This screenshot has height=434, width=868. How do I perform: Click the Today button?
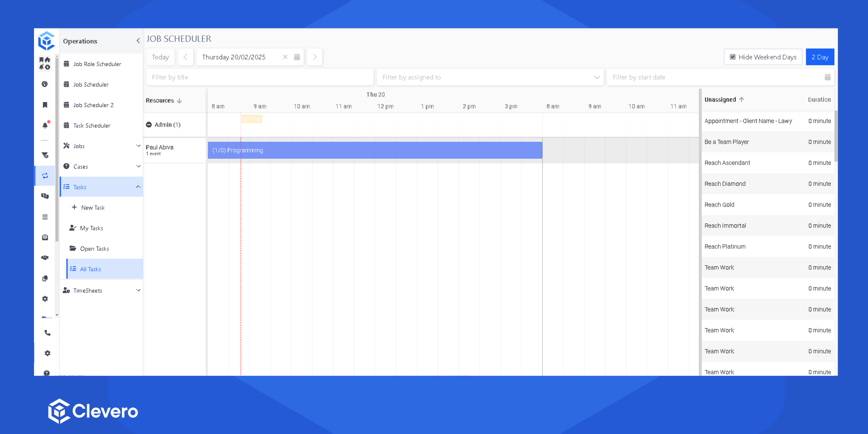[160, 57]
